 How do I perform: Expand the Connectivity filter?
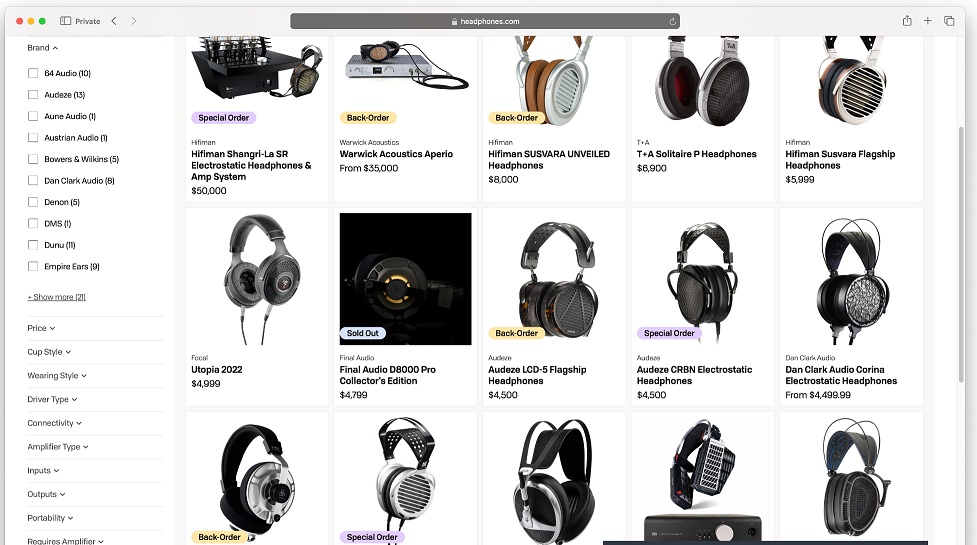tap(54, 423)
